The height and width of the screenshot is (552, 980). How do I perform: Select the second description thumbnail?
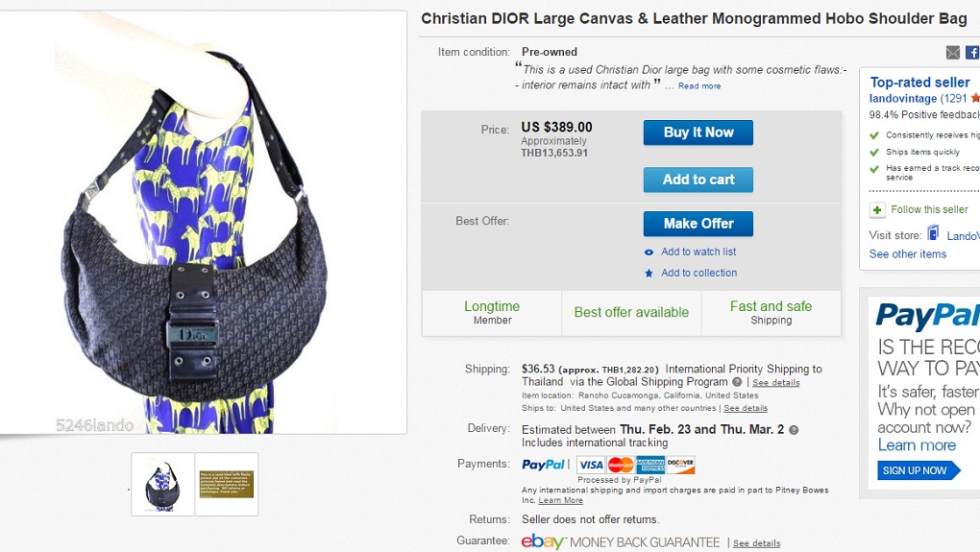227,484
